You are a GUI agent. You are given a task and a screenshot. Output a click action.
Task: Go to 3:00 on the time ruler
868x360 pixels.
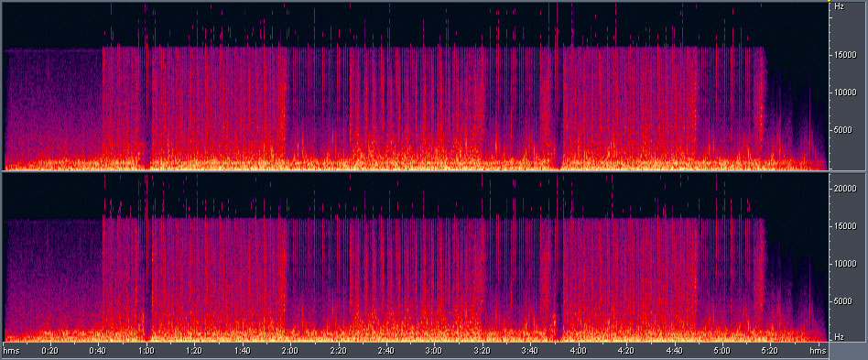click(x=434, y=350)
